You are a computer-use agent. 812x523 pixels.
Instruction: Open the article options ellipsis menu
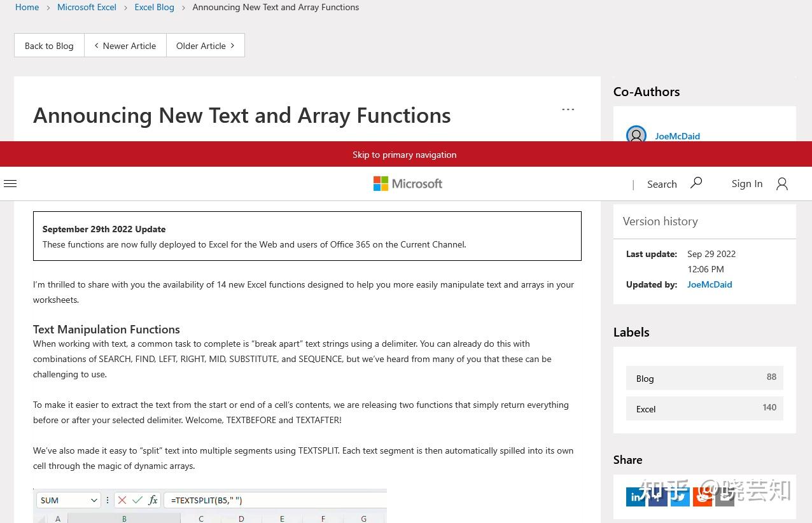point(568,109)
